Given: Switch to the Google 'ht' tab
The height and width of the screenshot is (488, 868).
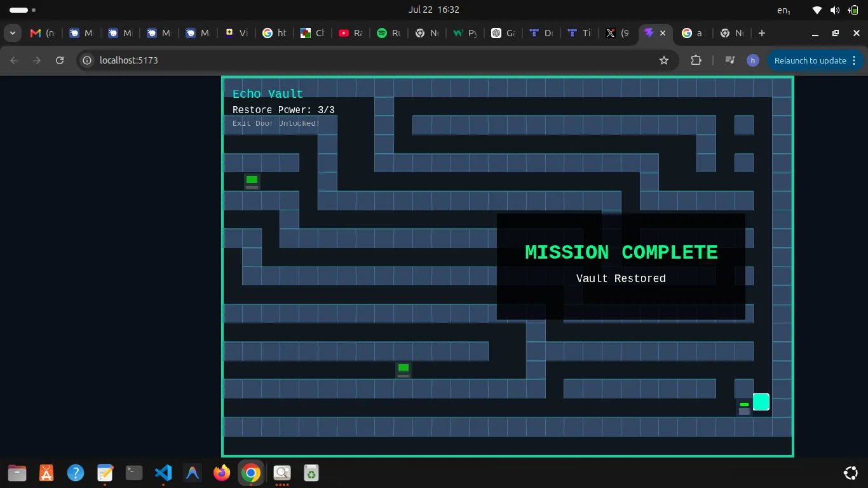Looking at the screenshot, I should (x=274, y=33).
